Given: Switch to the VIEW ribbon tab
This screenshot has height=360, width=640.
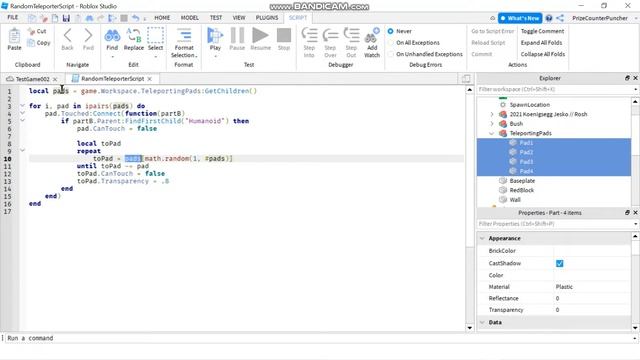Looking at the screenshot, I should 239,18.
